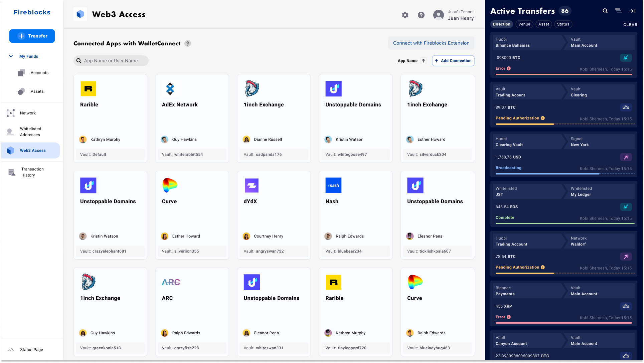Click vault text tinyleopard720
Screen dimensions: 644x363
click(352, 348)
